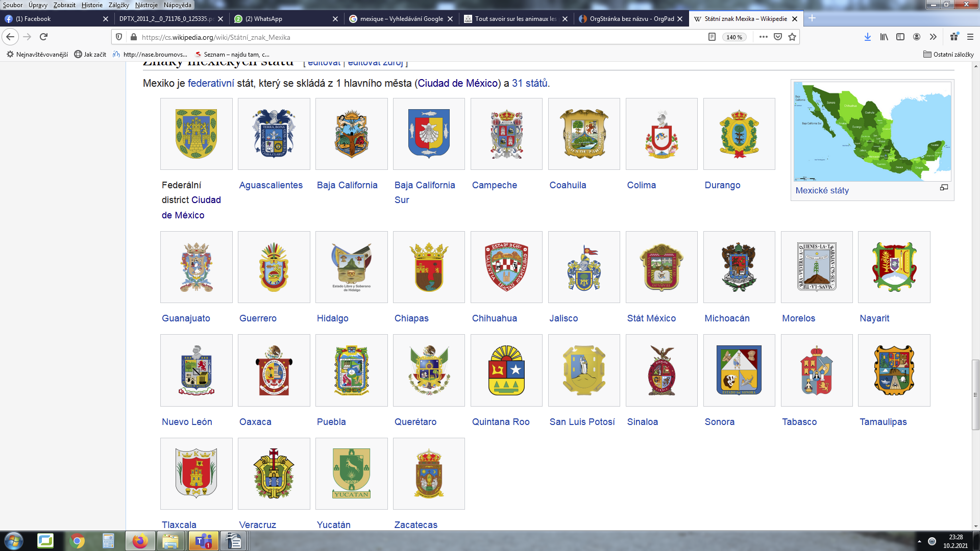Image resolution: width=980 pixels, height=551 pixels.
Task: Open Chrome from the Windows taskbar
Action: coord(77,541)
